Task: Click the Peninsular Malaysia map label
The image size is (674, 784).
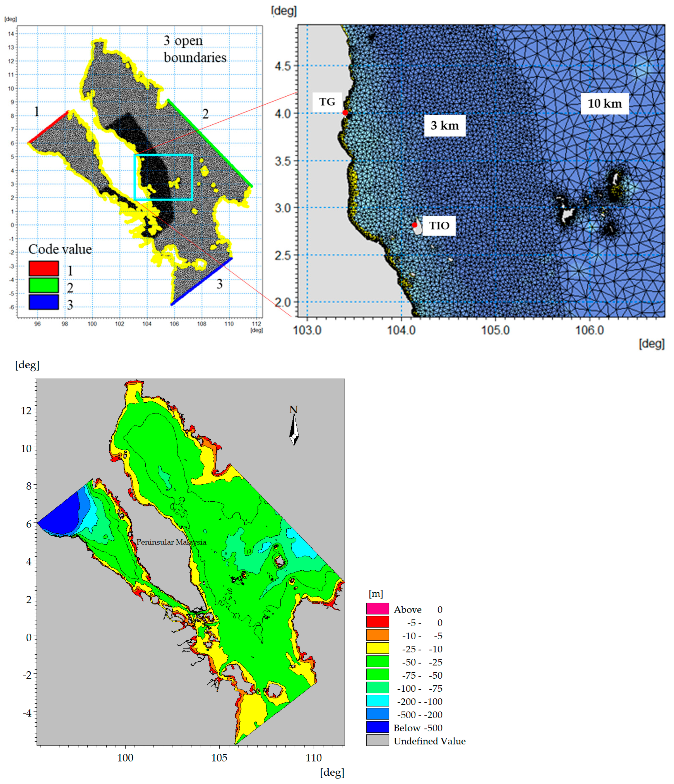Action: 171,542
